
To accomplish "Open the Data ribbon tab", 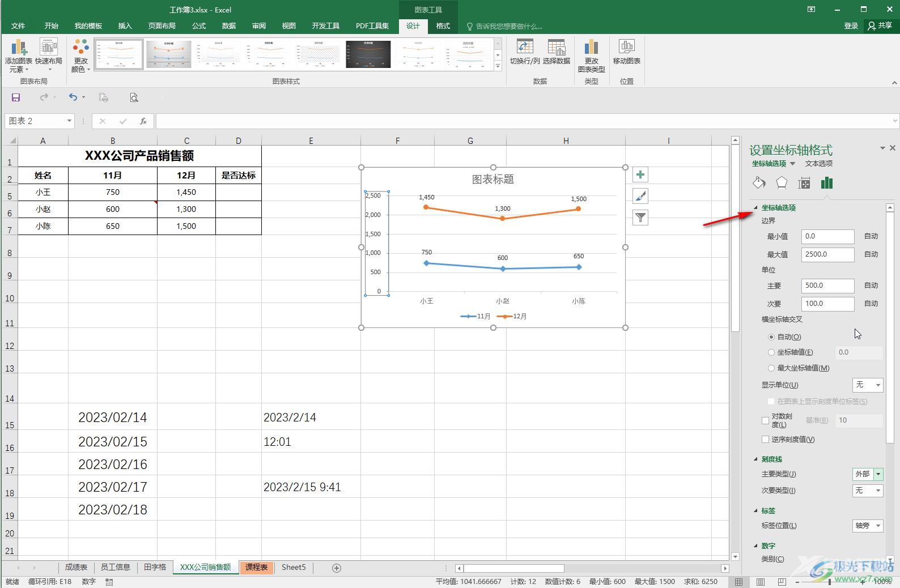I will click(229, 26).
